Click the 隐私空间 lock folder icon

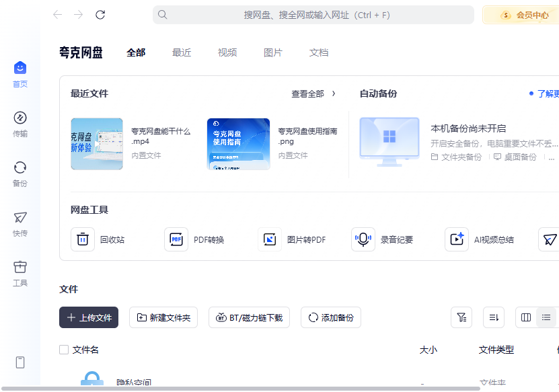(x=92, y=379)
